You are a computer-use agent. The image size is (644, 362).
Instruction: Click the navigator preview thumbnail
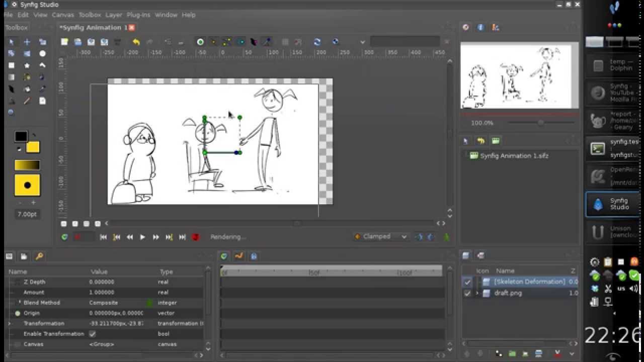tap(519, 76)
